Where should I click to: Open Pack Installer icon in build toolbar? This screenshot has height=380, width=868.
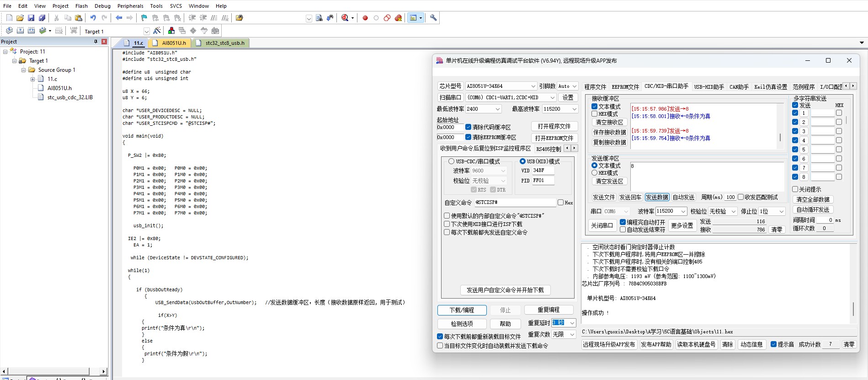215,31
